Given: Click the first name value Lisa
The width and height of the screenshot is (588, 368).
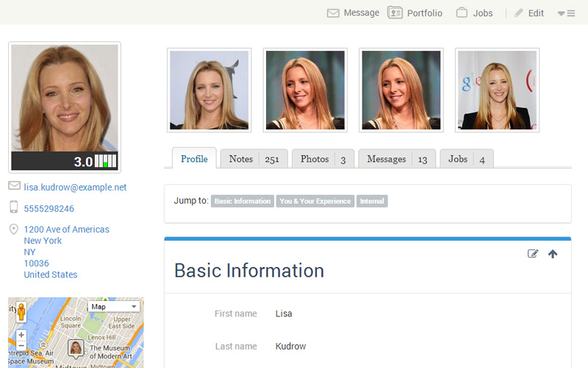Looking at the screenshot, I should pyautogui.click(x=284, y=314).
